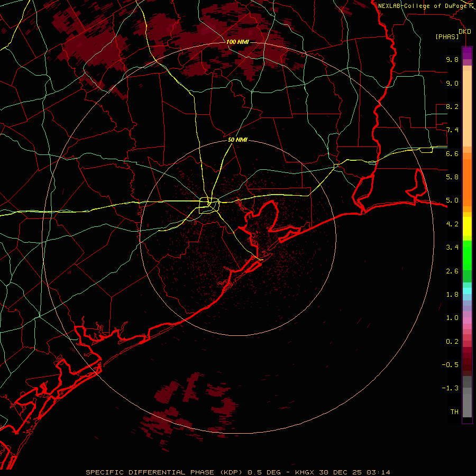Click the 1.8 scale value
The height and width of the screenshot is (476, 476).
pyautogui.click(x=452, y=295)
